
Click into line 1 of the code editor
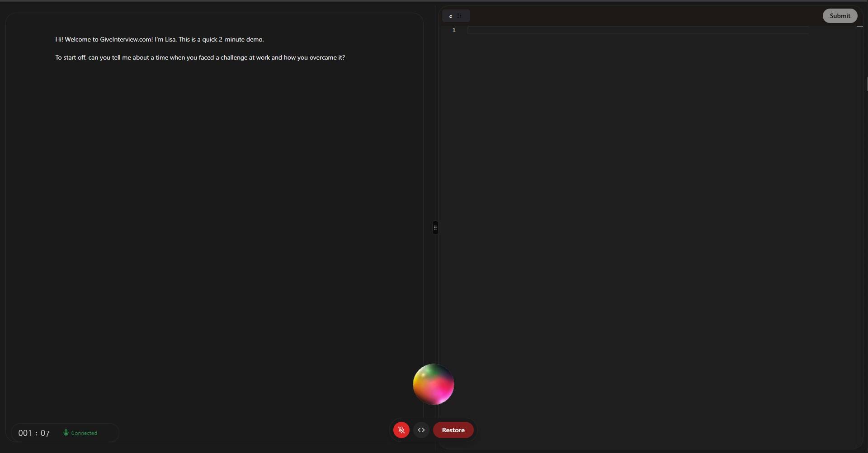(638, 30)
